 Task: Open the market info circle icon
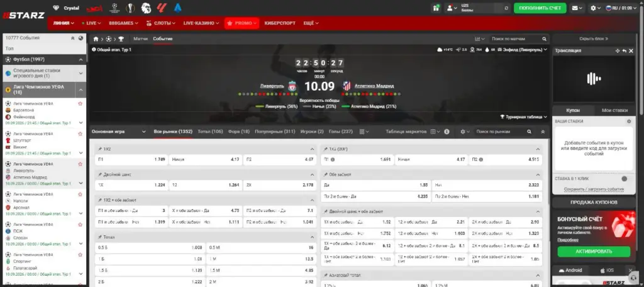tap(447, 132)
